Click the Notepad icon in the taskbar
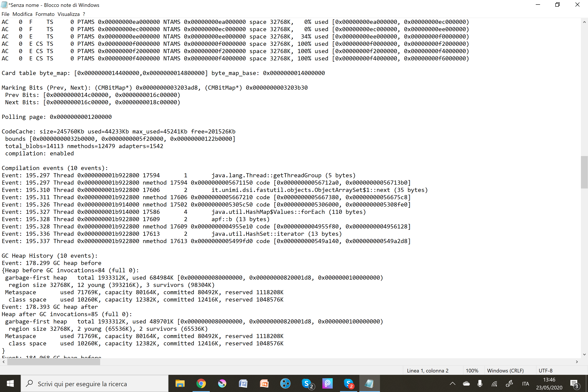This screenshot has width=588, height=392. click(x=369, y=383)
